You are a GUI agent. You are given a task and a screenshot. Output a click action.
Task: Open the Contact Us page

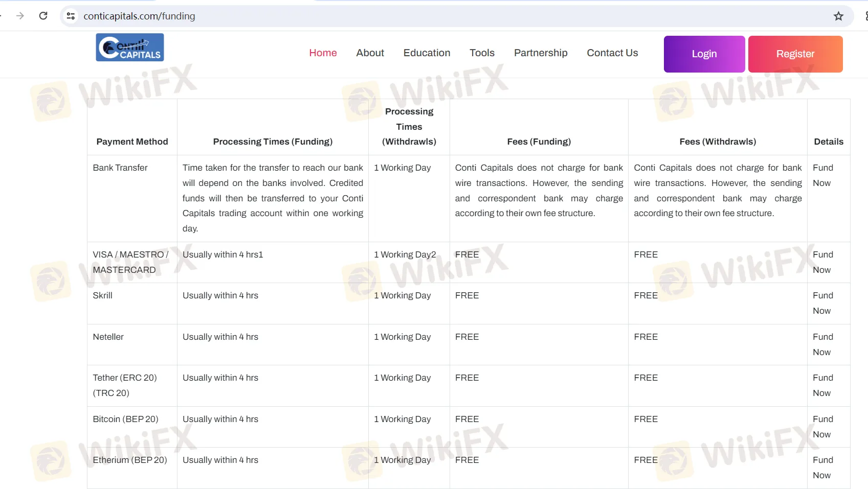612,53
